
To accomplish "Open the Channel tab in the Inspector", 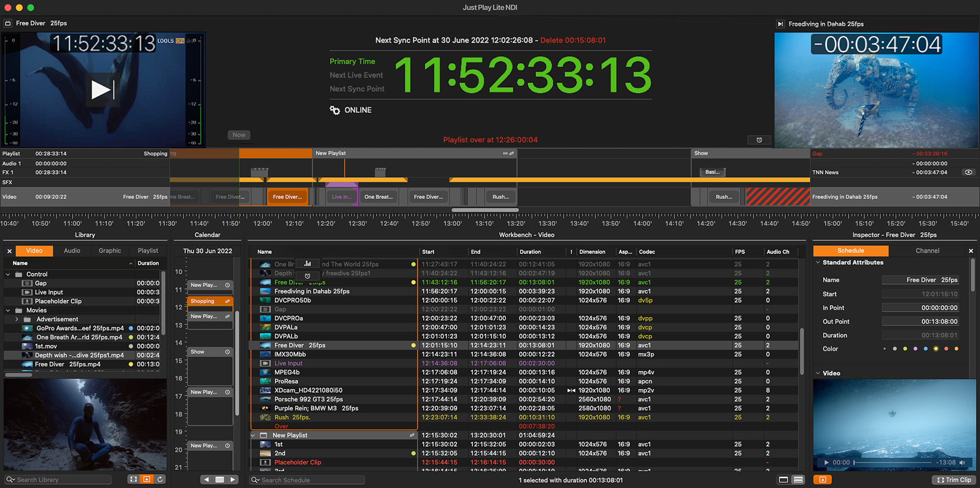I will pyautogui.click(x=927, y=251).
